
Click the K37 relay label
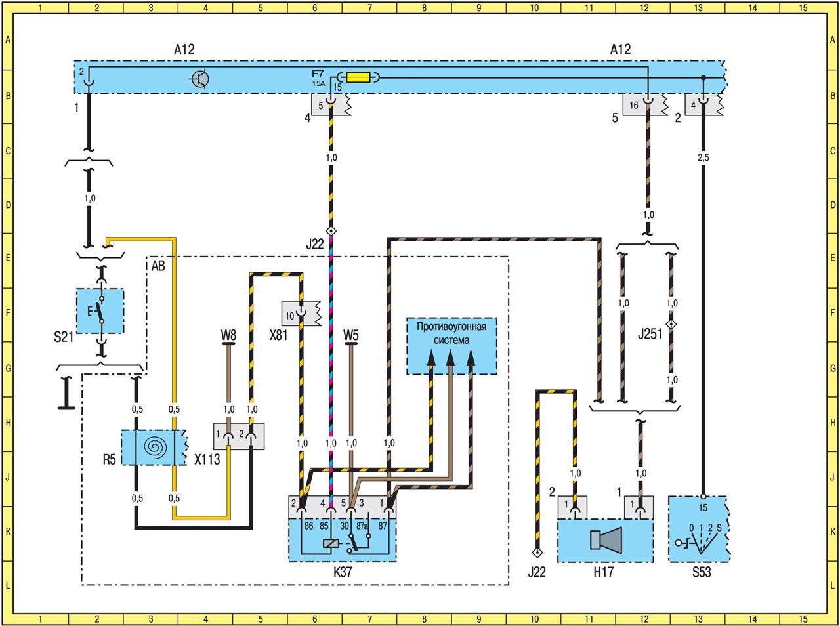343,572
